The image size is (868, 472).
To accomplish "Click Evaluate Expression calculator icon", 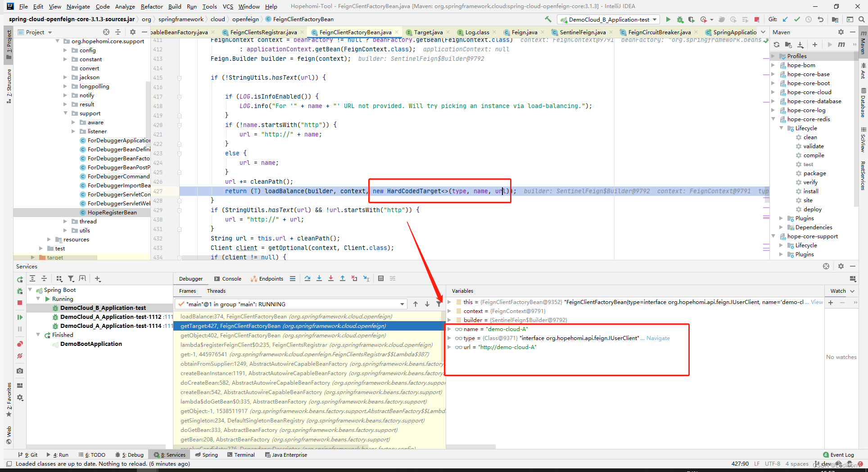I will [381, 278].
